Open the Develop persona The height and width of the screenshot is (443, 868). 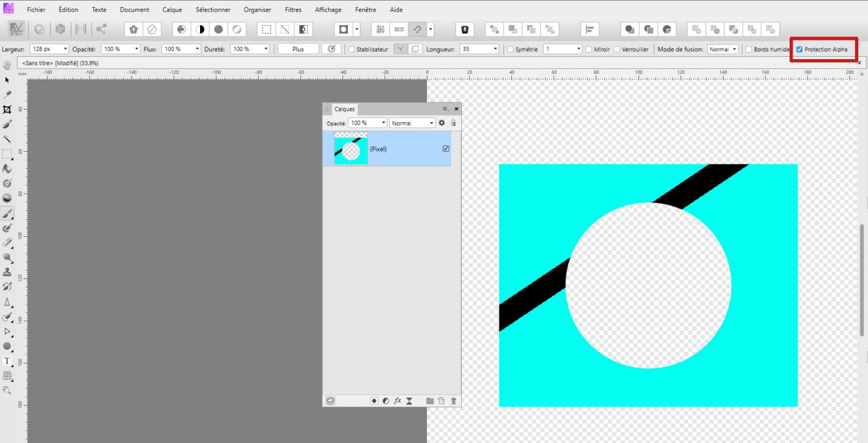60,29
